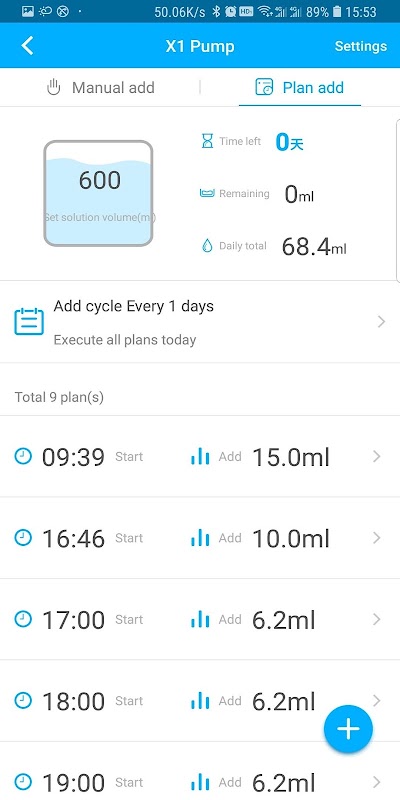The width and height of the screenshot is (400, 800).
Task: Tap the hourglass Time left icon
Action: 207,141
